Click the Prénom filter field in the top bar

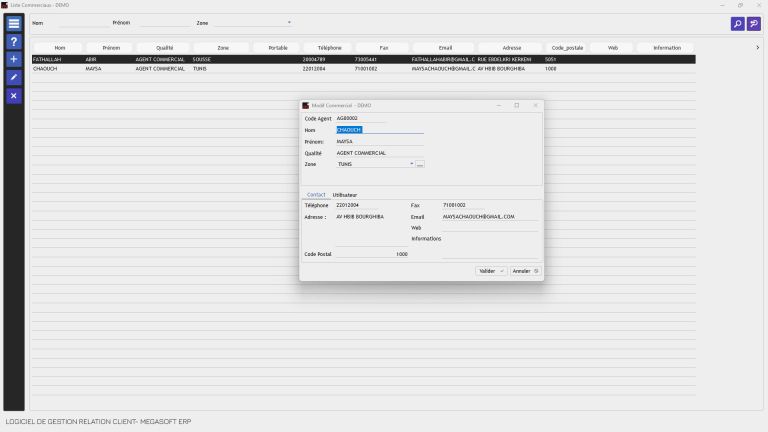click(165, 23)
